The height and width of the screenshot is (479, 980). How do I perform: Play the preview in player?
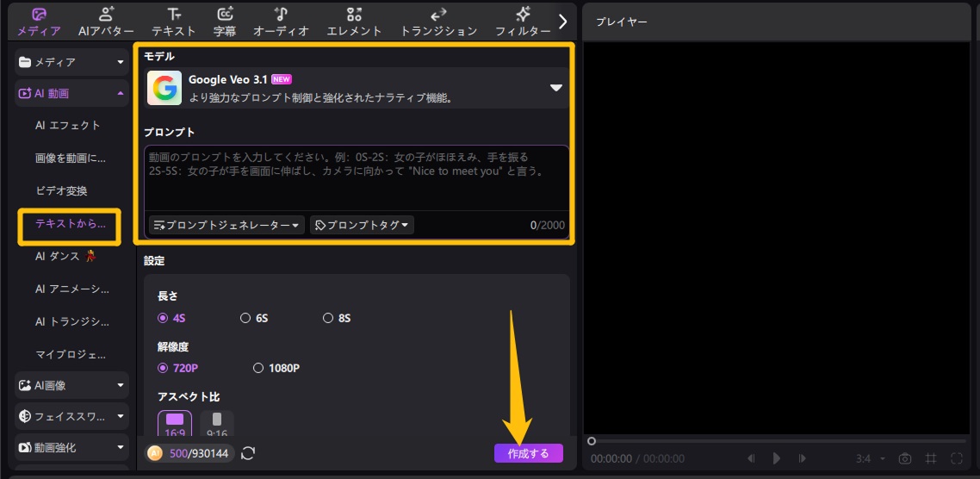777,458
